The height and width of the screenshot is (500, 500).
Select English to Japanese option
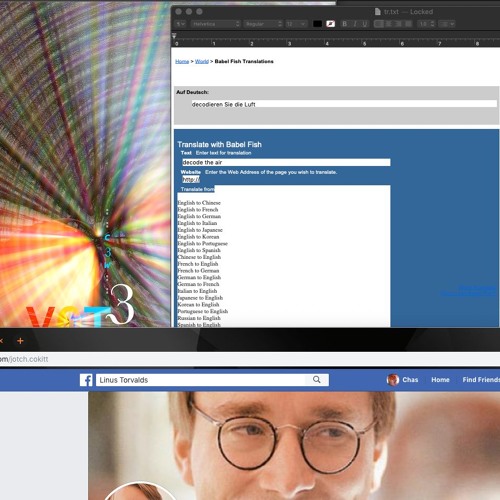200,230
